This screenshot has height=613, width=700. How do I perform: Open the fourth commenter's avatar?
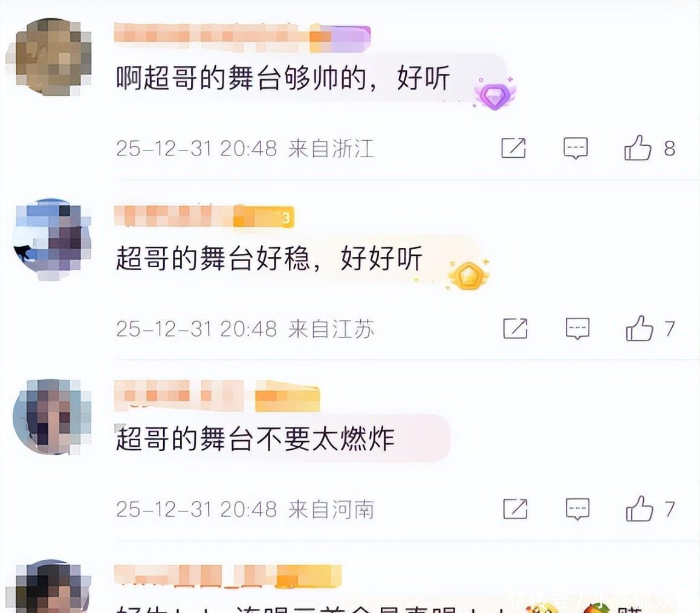coord(53,586)
